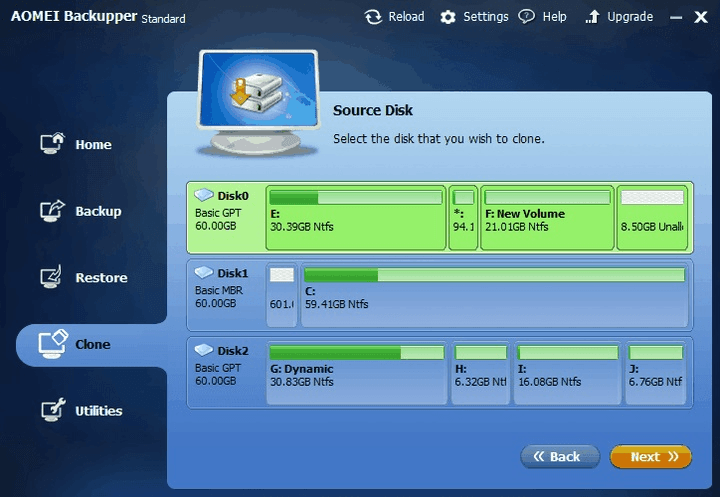
Task: Switch to the Restore section label
Action: [101, 277]
